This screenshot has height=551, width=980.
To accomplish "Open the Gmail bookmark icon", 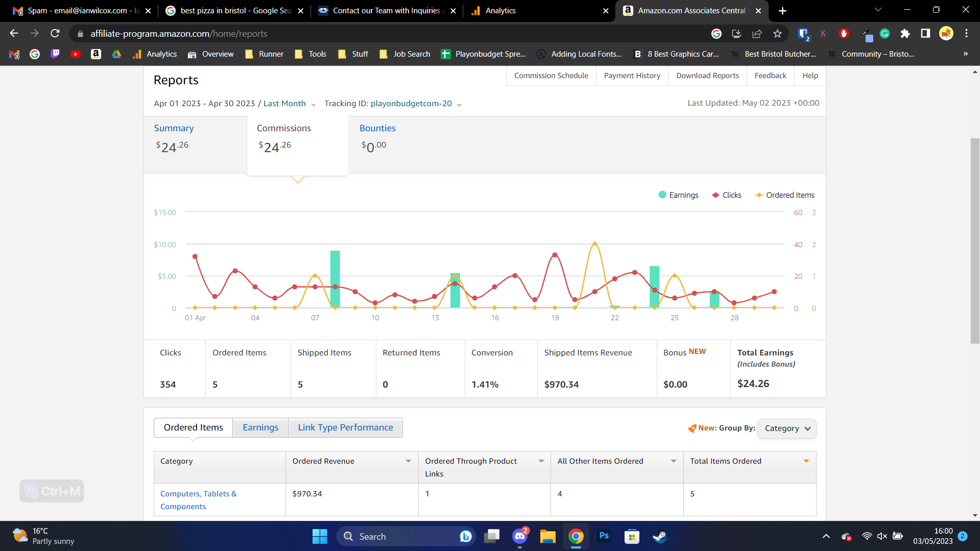I will coord(14,54).
